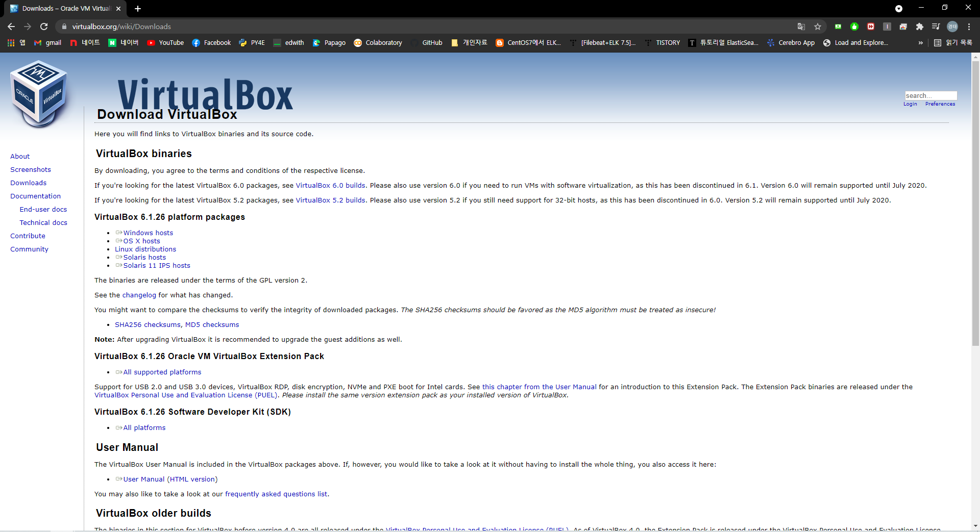Open the Documentation sidebar link
This screenshot has width=980, height=532.
[x=35, y=196]
